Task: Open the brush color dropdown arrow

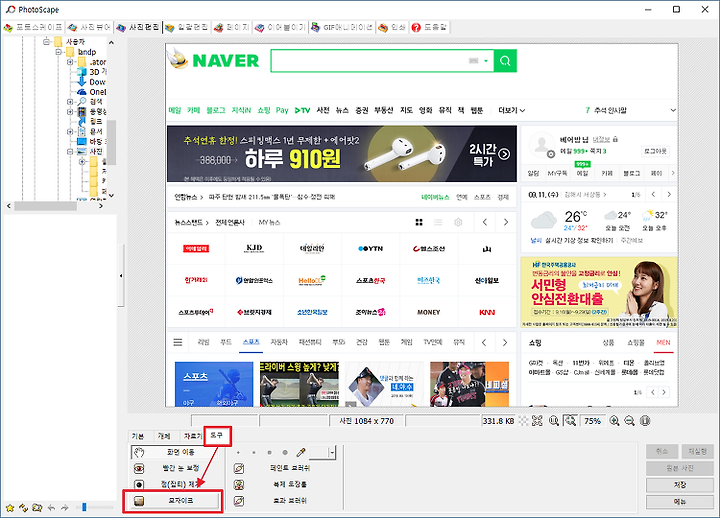Action: pyautogui.click(x=332, y=453)
